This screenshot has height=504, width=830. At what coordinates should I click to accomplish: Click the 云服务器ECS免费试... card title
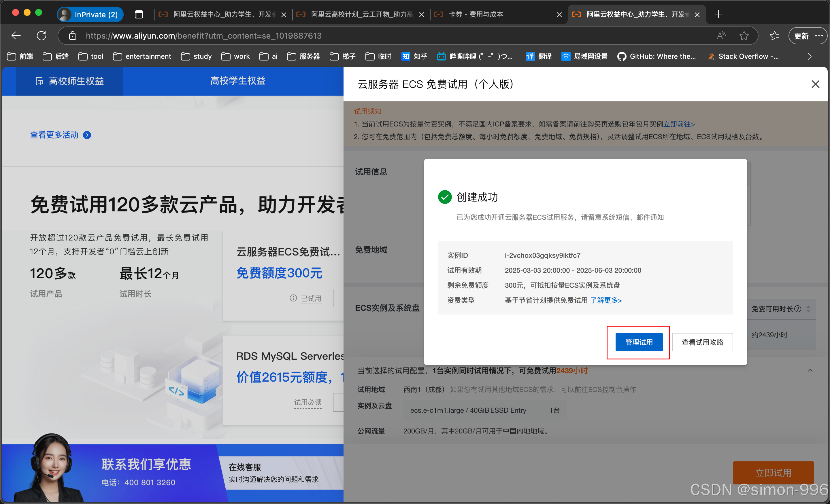pos(288,251)
